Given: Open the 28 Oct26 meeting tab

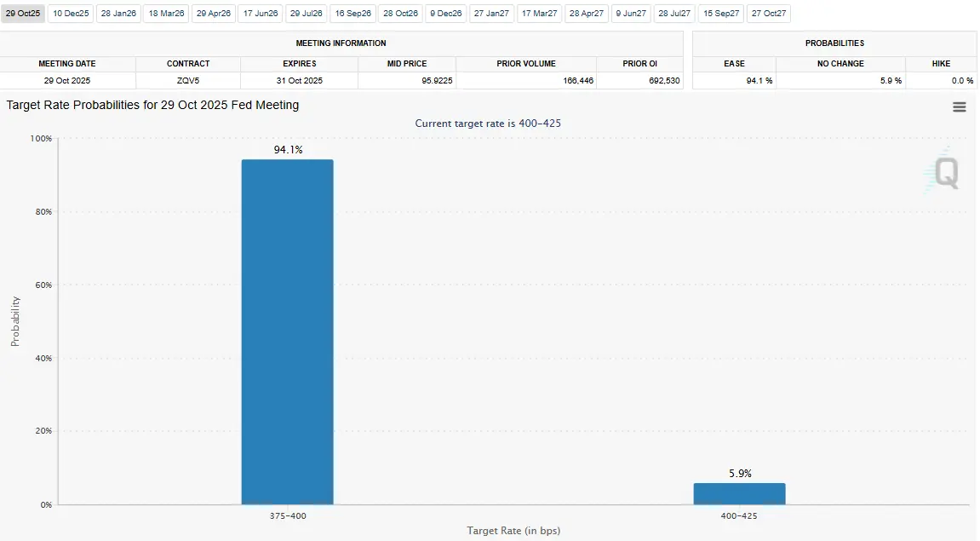Looking at the screenshot, I should point(401,13).
